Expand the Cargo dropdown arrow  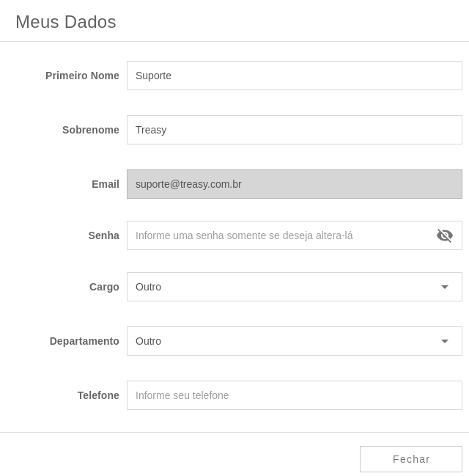(x=444, y=287)
